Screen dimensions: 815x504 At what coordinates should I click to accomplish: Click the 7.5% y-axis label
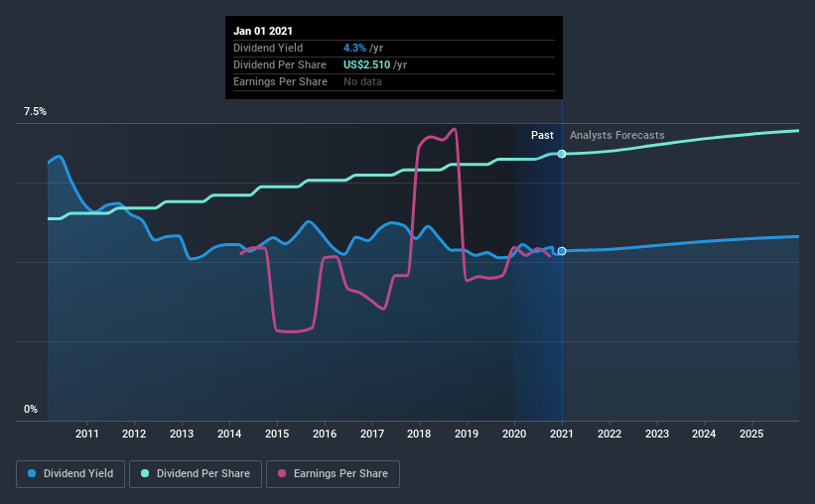[36, 112]
